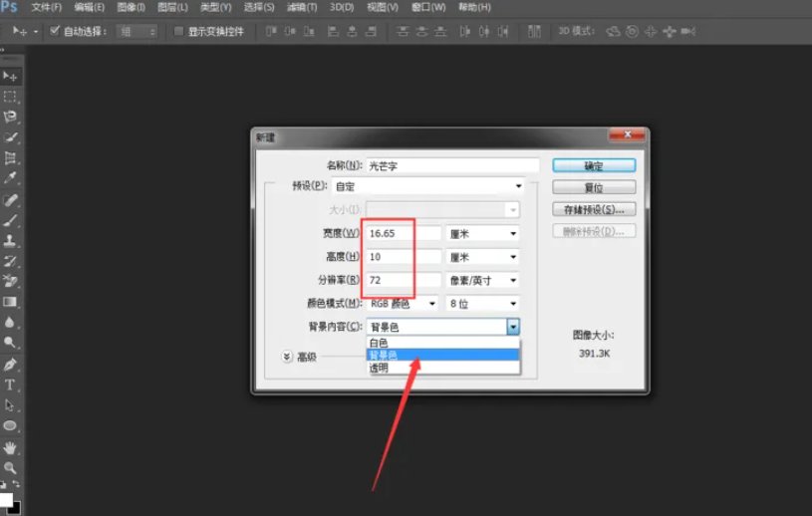Open the 窗口(W) menu
The image size is (812, 516).
(428, 7)
